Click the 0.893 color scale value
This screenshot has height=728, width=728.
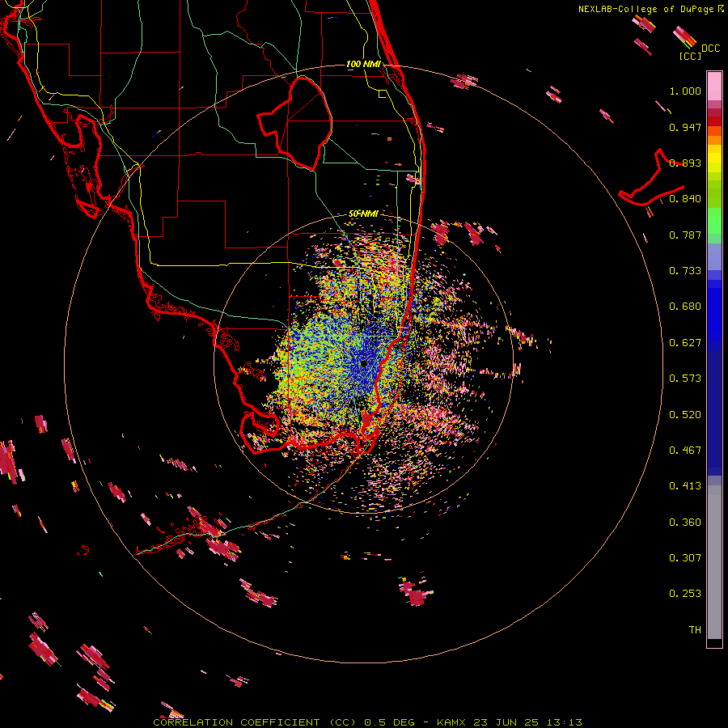(x=685, y=163)
